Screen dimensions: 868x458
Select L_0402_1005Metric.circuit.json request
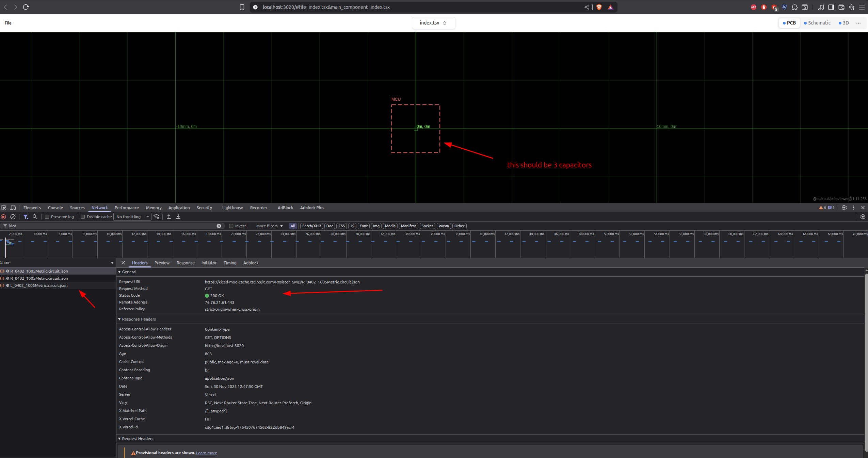click(39, 285)
